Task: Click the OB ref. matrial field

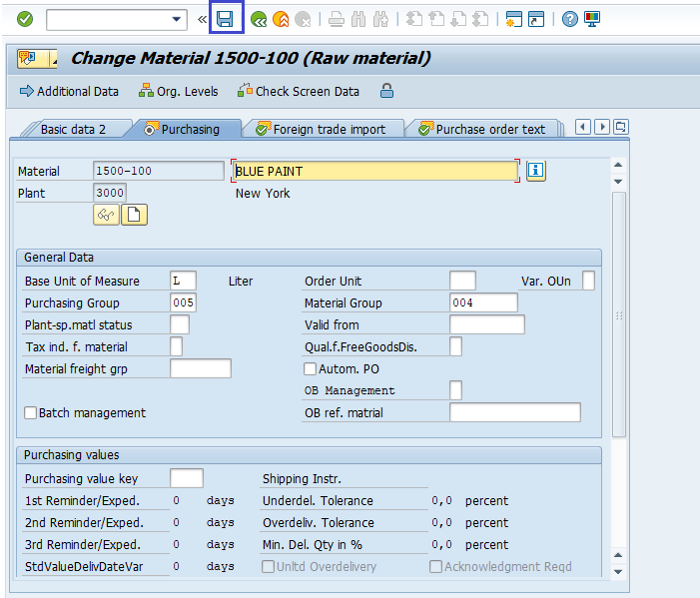Action: (515, 412)
